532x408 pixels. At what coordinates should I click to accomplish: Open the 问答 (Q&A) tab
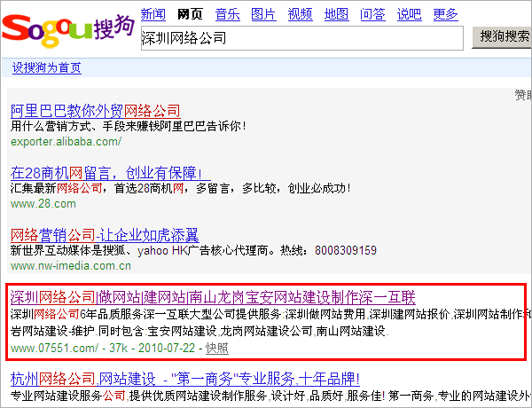pyautogui.click(x=372, y=13)
